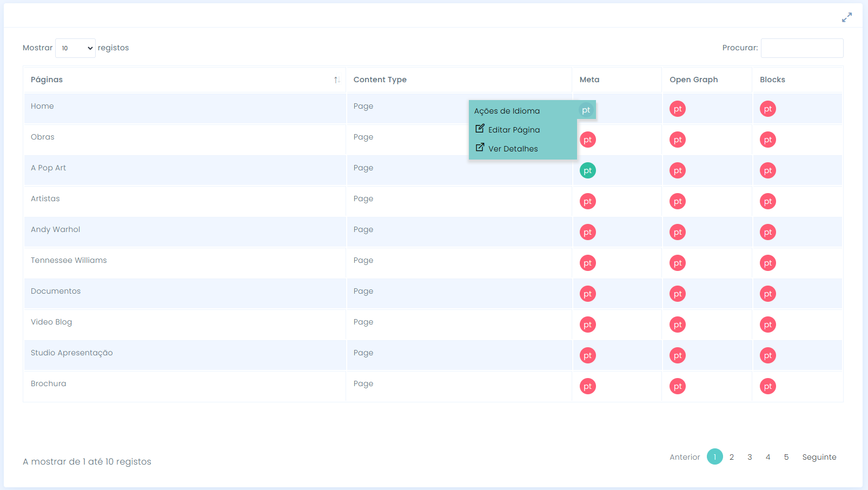Click the pt Meta badge for Video Blog
The image size is (868, 490).
coord(587,325)
